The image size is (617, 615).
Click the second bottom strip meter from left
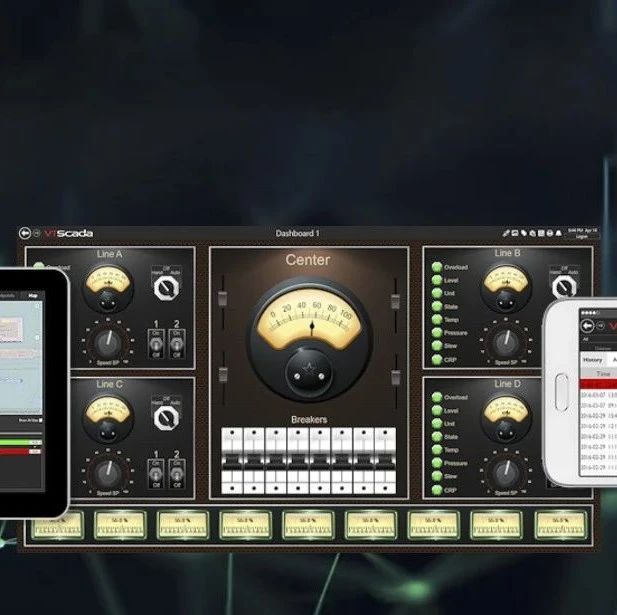click(120, 525)
